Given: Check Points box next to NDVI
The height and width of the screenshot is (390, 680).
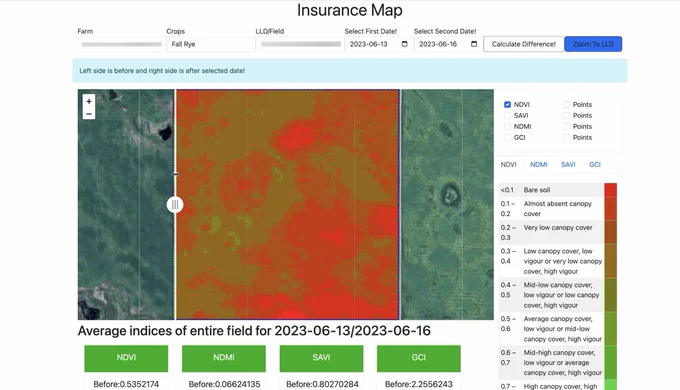Looking at the screenshot, I should (x=566, y=105).
